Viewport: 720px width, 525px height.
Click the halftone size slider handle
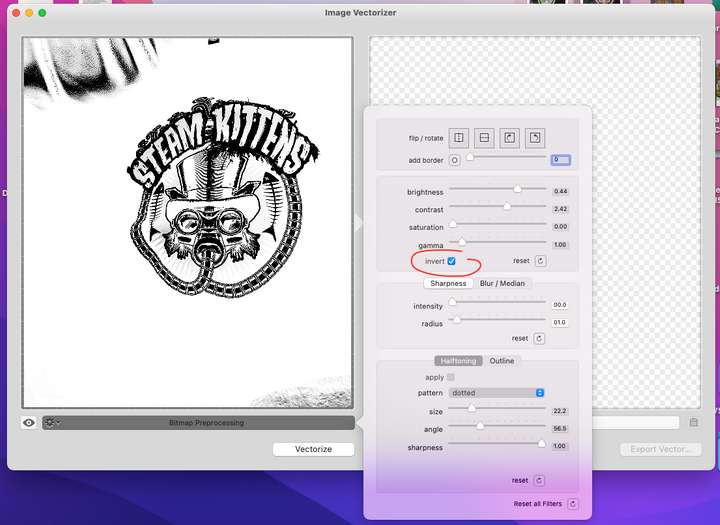coord(472,408)
